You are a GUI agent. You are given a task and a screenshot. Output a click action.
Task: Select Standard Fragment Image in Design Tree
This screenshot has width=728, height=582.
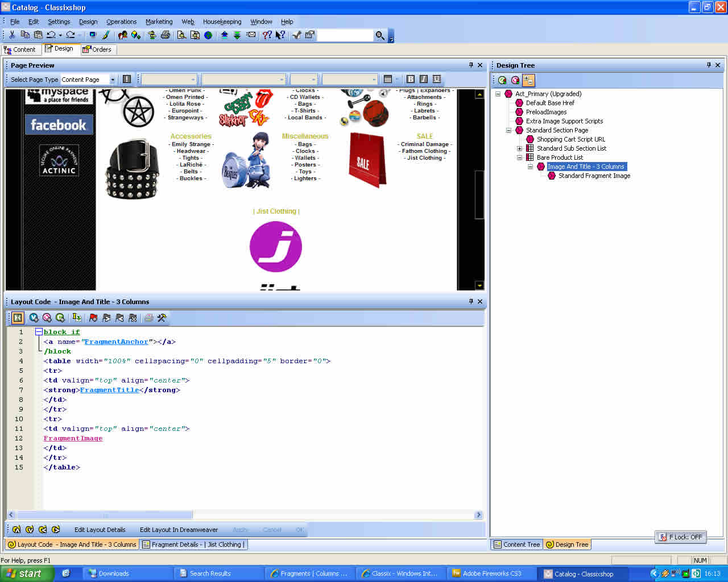(x=594, y=176)
